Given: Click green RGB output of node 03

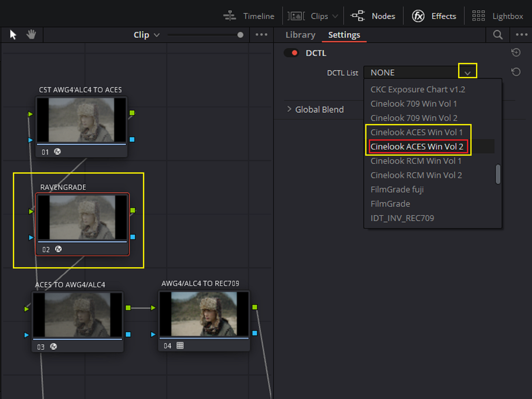Looking at the screenshot, I should coord(128,308).
